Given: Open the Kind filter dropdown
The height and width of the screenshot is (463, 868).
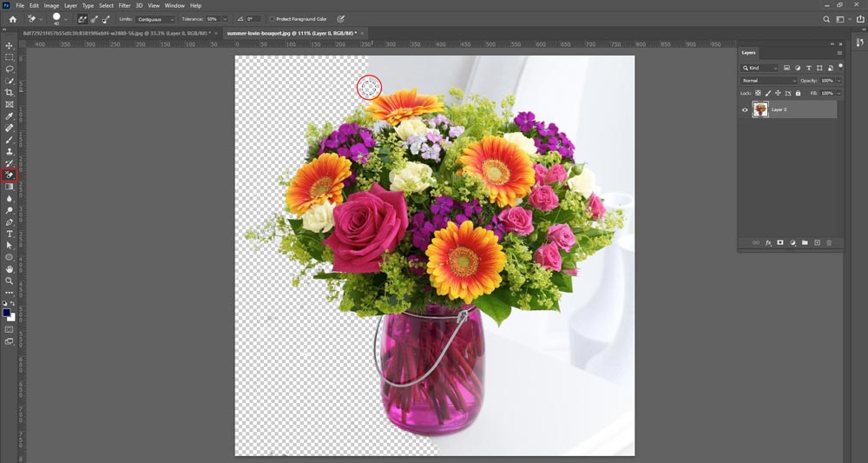Looking at the screenshot, I should pyautogui.click(x=759, y=68).
